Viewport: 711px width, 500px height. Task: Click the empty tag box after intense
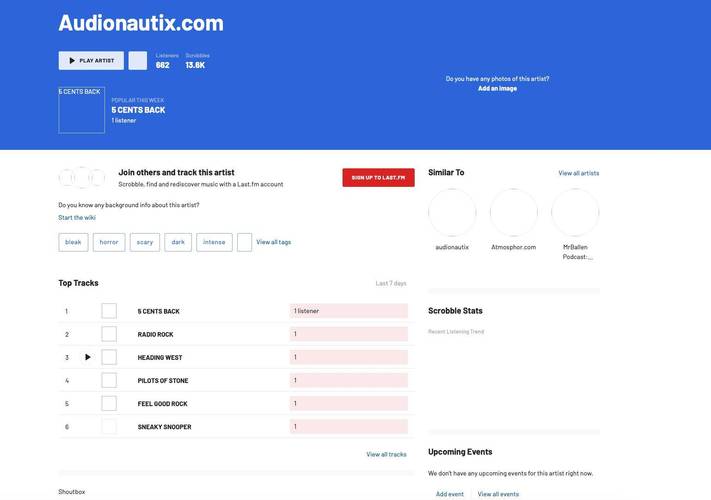(244, 242)
